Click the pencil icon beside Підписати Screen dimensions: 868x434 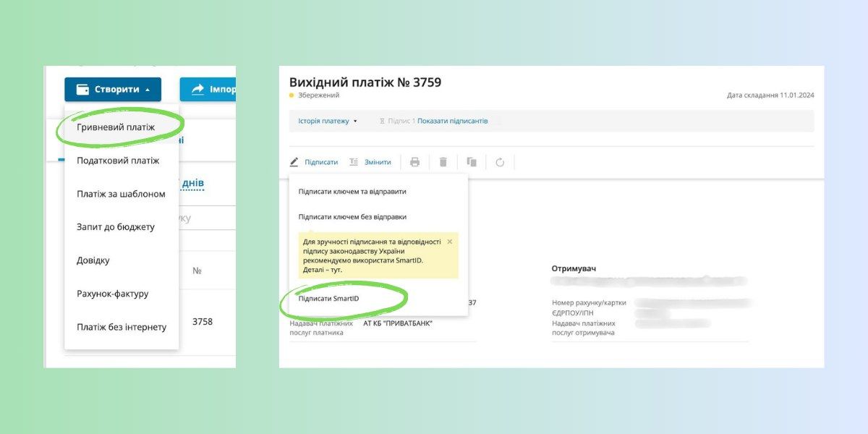tap(294, 162)
